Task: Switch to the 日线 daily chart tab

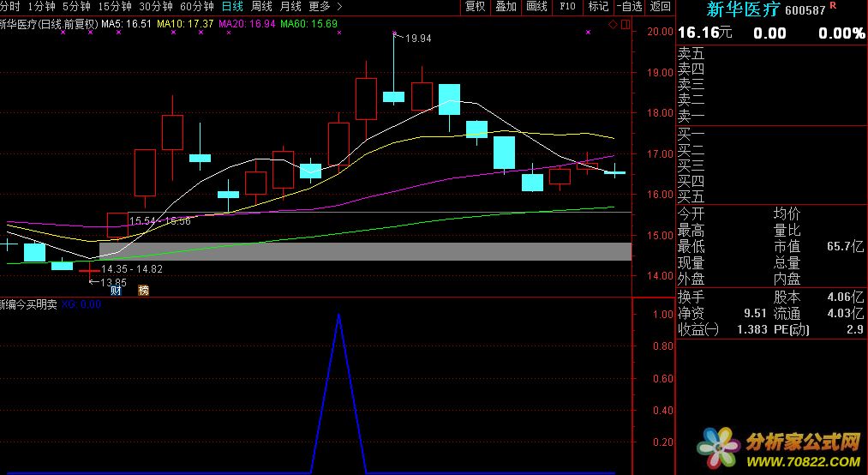Action: point(232,6)
